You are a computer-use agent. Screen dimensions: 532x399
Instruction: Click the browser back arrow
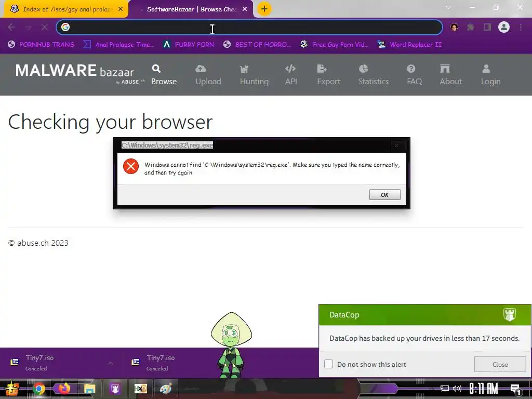(x=11, y=27)
